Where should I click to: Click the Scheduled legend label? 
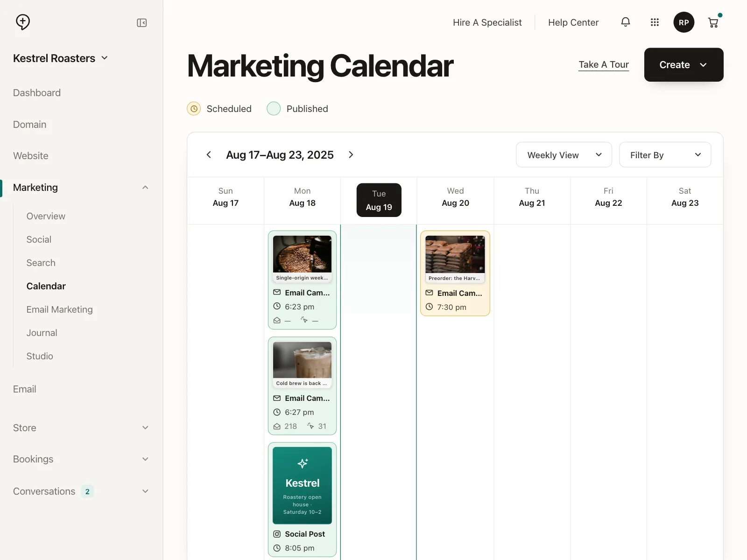pyautogui.click(x=229, y=109)
